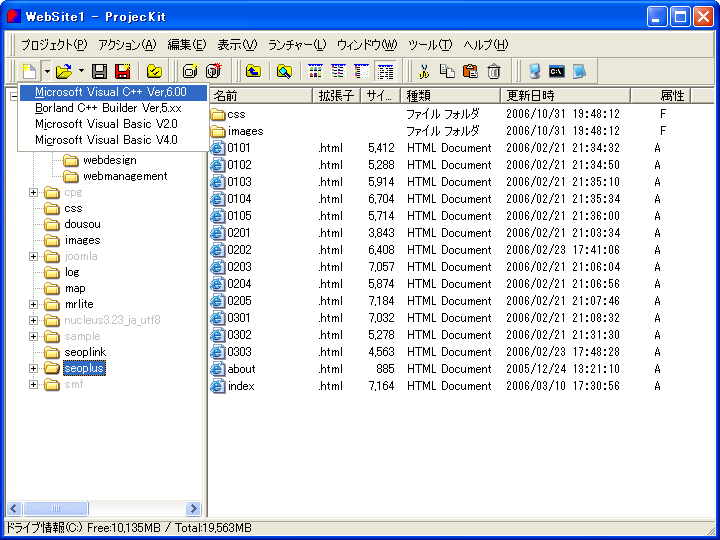Click the white 3D box toolbar icon
The width and height of the screenshot is (720, 540).
point(189,71)
